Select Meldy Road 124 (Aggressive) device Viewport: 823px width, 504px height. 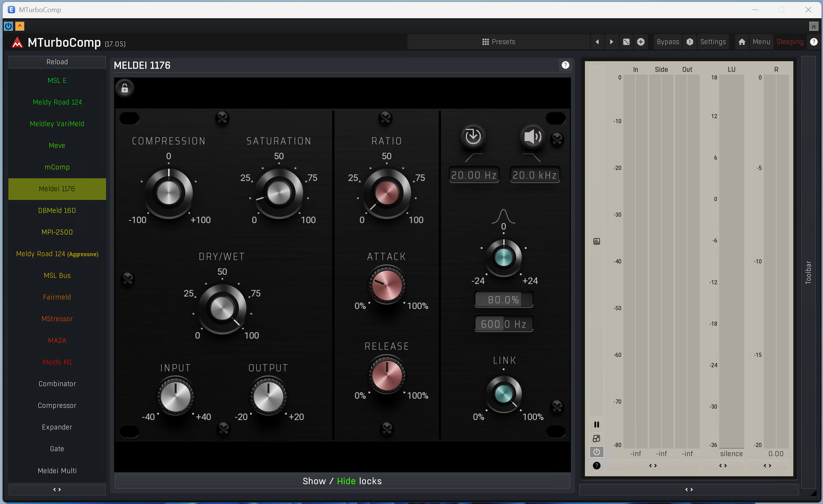pos(57,254)
